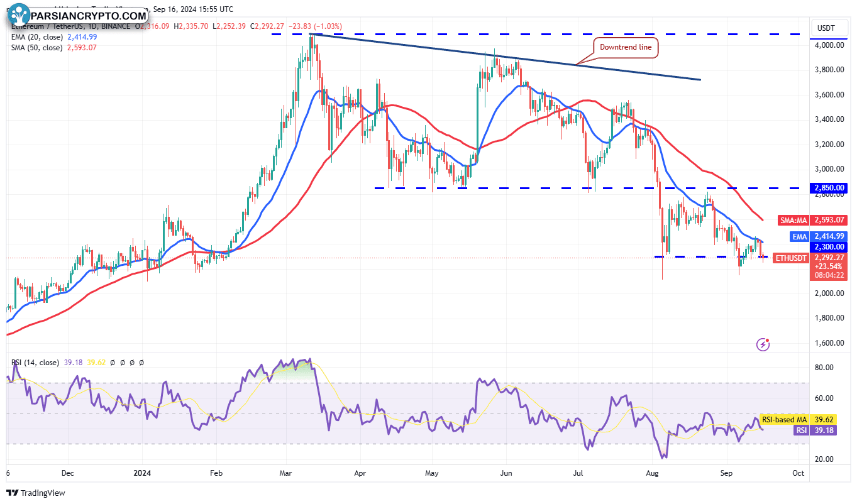Click 60.00 on the RSI axis
Image resolution: width=857 pixels, height=504 pixels.
coord(824,398)
